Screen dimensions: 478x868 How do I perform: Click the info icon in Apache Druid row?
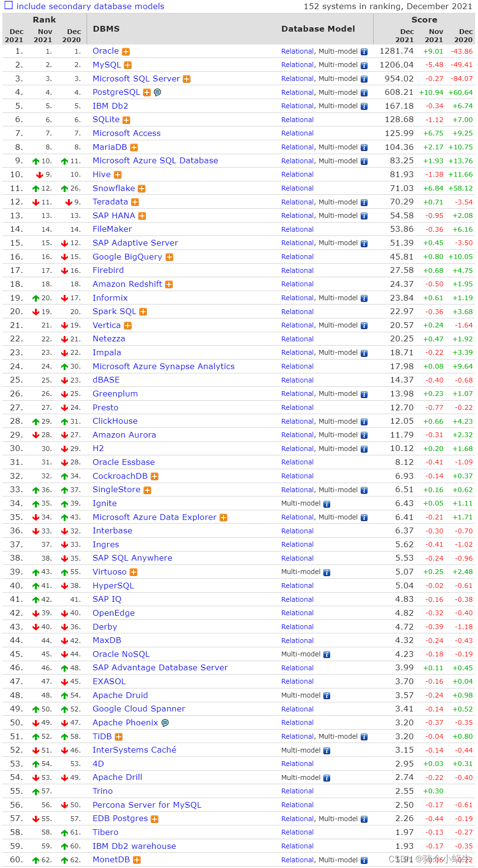[x=327, y=696]
